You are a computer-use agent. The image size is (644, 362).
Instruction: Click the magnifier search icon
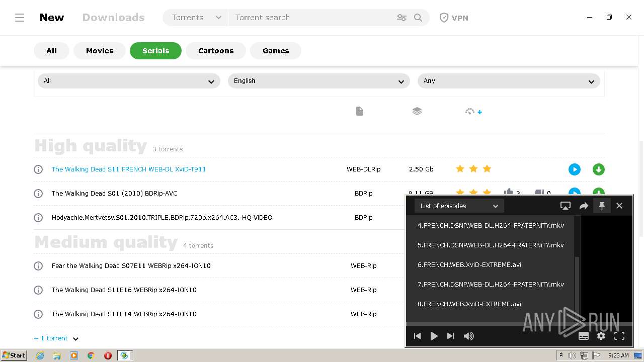pos(418,18)
